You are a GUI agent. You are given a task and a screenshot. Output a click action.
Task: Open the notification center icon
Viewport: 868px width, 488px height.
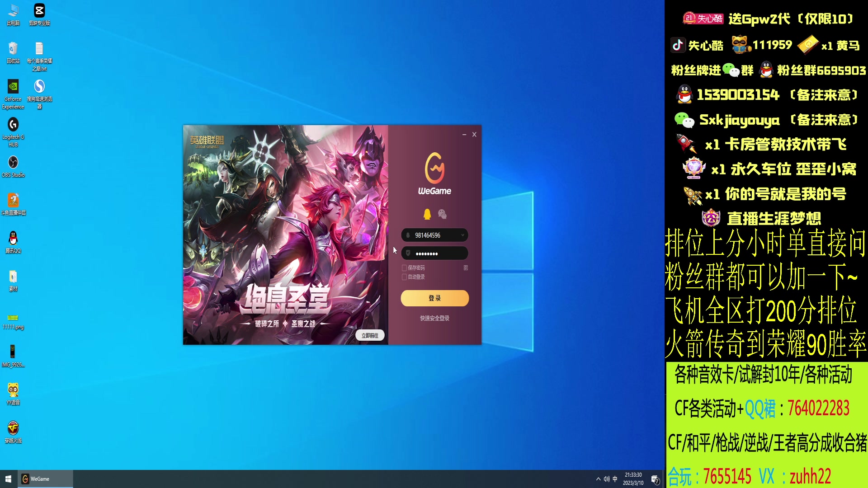pyautogui.click(x=655, y=479)
